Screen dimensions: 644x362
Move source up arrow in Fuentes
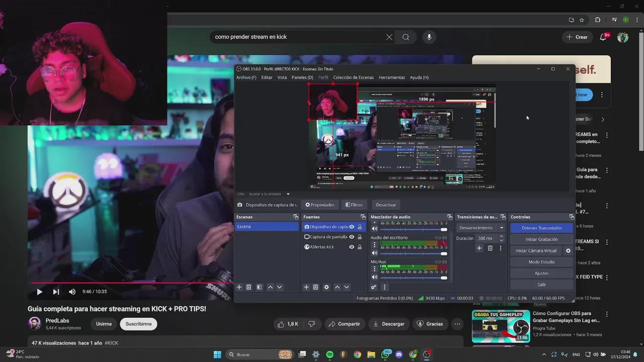click(x=337, y=287)
